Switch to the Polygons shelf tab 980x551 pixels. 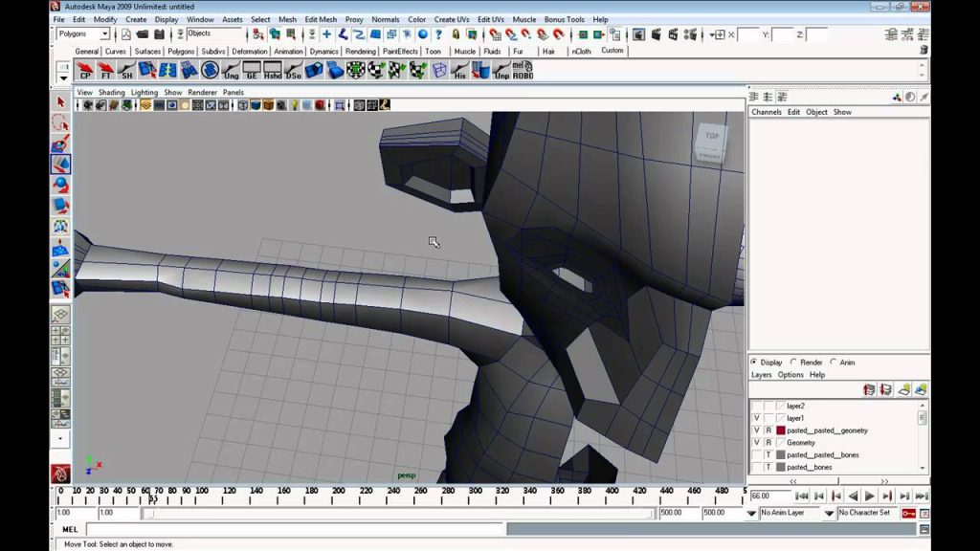click(181, 52)
